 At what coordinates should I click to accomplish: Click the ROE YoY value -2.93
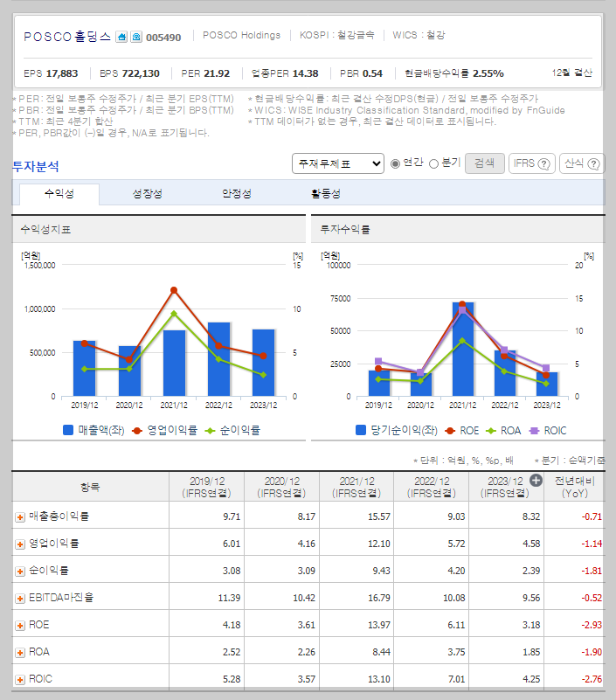(x=592, y=625)
